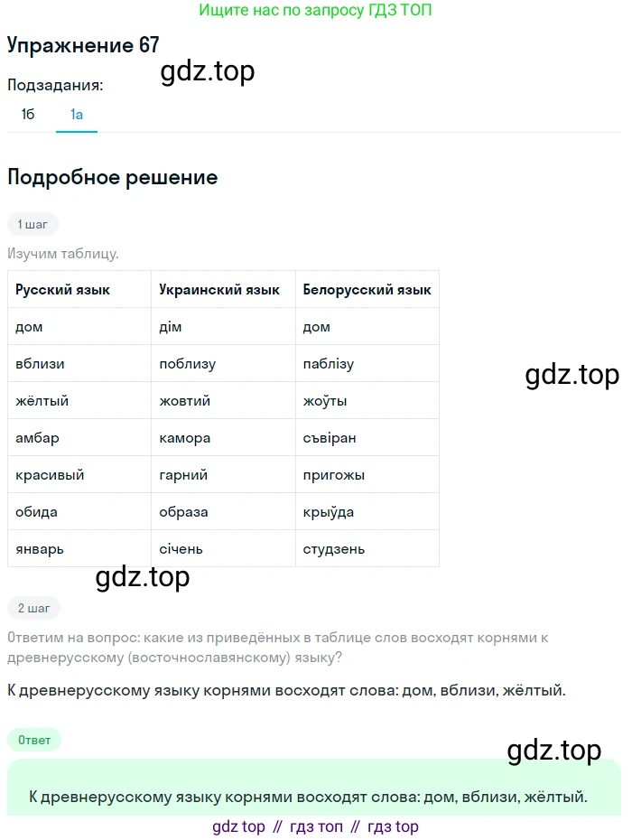Click the Russian word 'жёлтый' cell
632x840 pixels.
pyautogui.click(x=42, y=401)
